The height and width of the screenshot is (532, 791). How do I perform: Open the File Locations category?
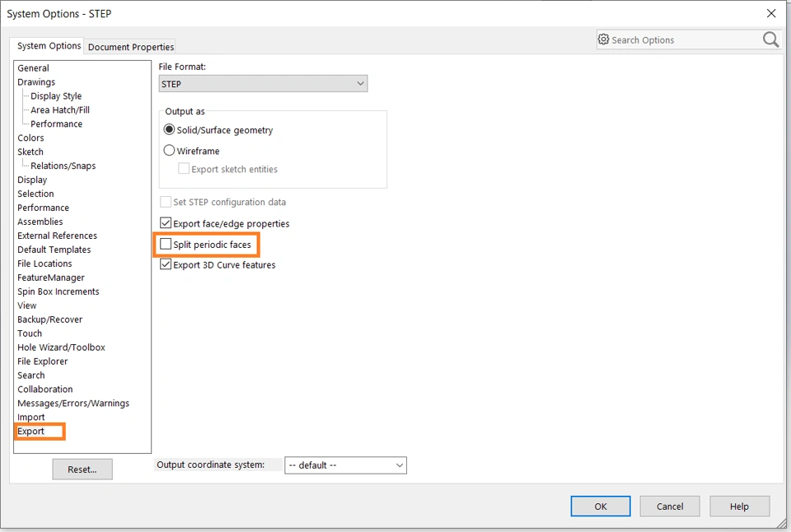tap(44, 264)
